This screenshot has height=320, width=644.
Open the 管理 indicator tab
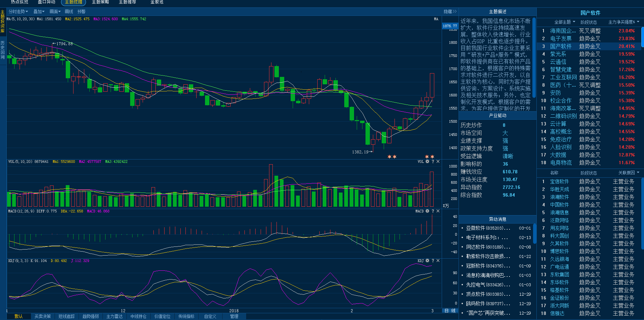pyautogui.click(x=234, y=316)
